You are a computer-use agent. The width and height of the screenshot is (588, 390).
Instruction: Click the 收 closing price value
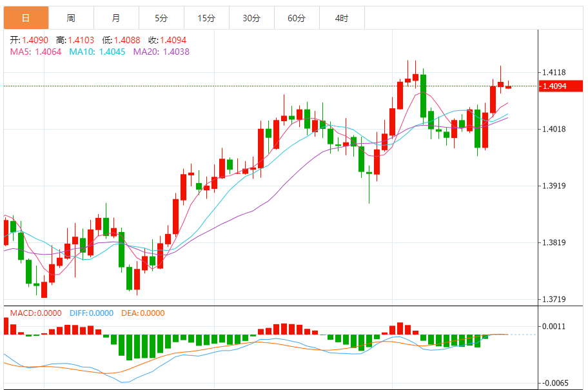coord(173,40)
